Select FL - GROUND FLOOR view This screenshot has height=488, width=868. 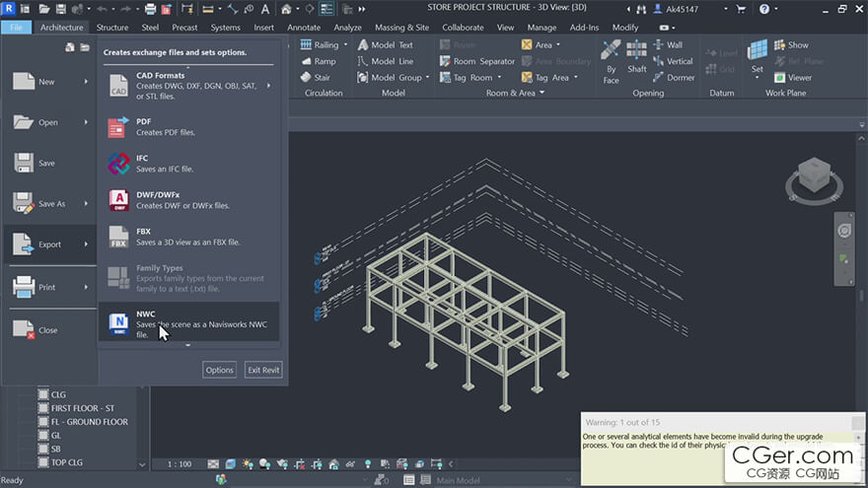click(x=89, y=422)
